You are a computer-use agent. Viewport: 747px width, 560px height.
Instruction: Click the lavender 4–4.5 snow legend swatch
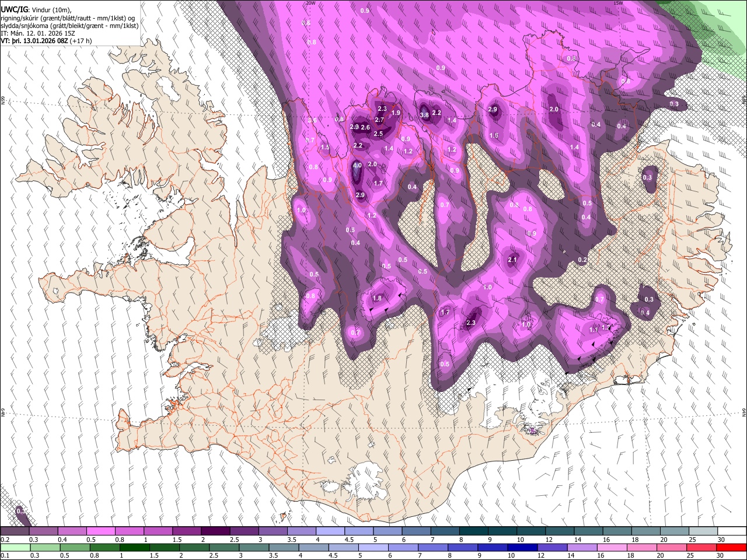(331, 531)
